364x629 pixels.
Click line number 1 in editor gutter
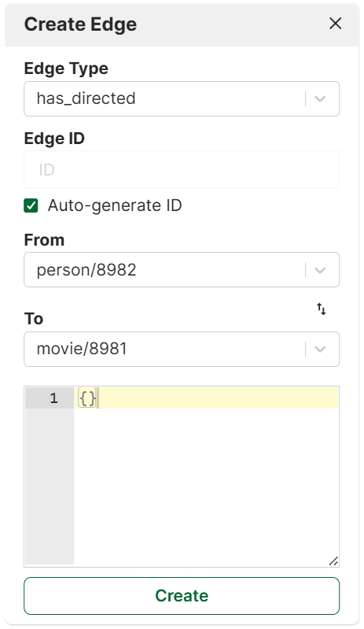[53, 398]
